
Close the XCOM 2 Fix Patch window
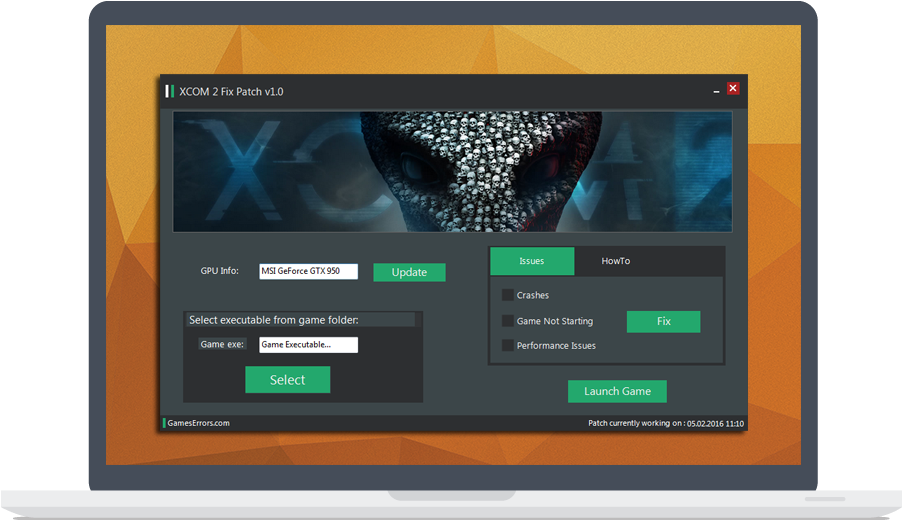click(x=733, y=89)
